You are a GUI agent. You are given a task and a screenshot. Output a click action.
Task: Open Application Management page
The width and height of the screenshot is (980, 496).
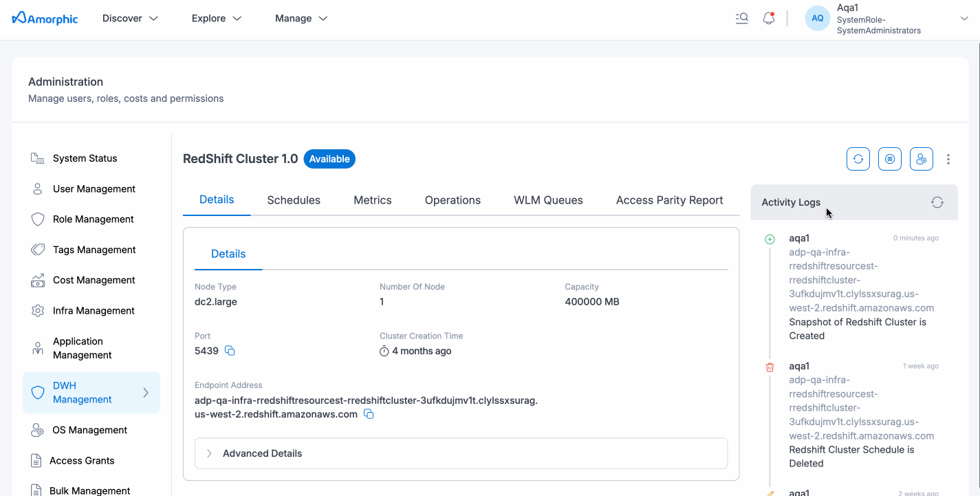tap(83, 348)
